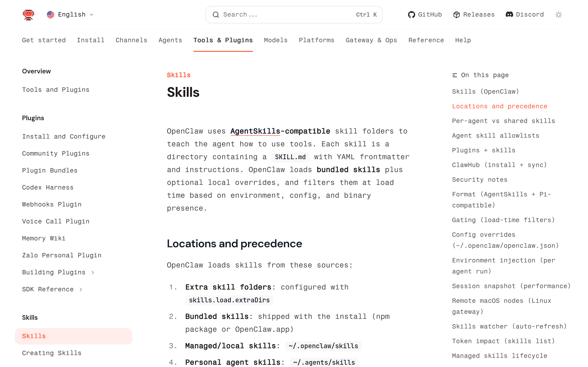Click the 'On this page' list icon
Screen dimensions: 588x367
(x=454, y=75)
